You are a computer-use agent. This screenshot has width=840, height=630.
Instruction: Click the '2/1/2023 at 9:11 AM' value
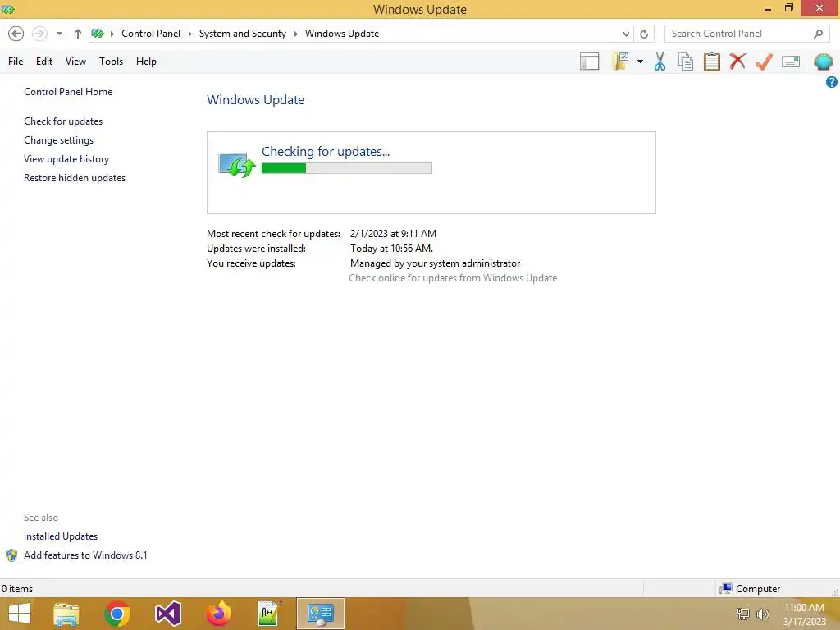pos(393,234)
